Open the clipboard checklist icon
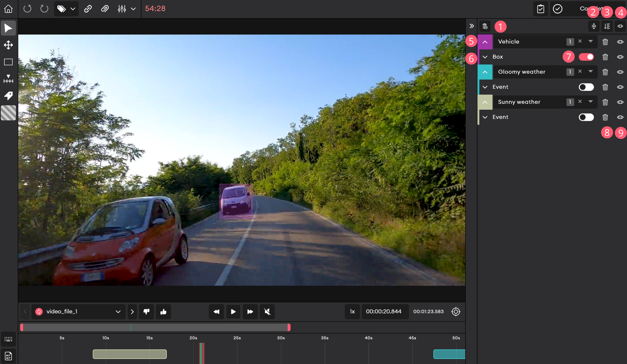 click(540, 9)
